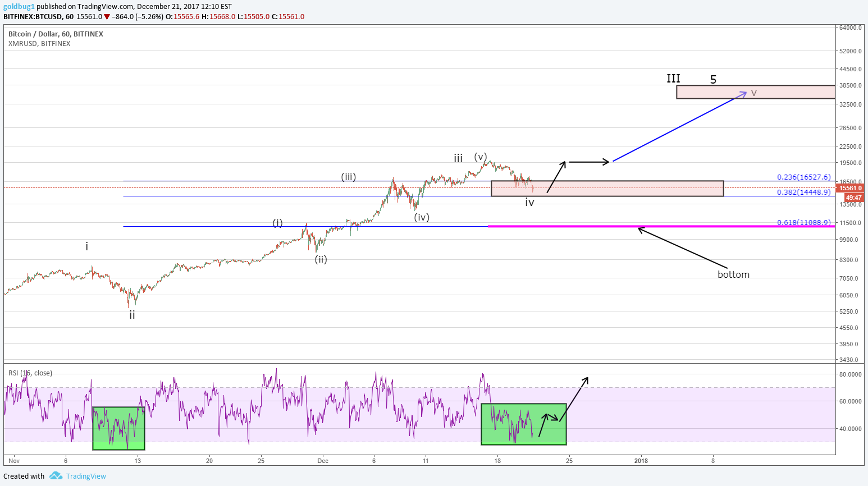Click the XMRUSD, BITFINEX legend line

[x=39, y=44]
